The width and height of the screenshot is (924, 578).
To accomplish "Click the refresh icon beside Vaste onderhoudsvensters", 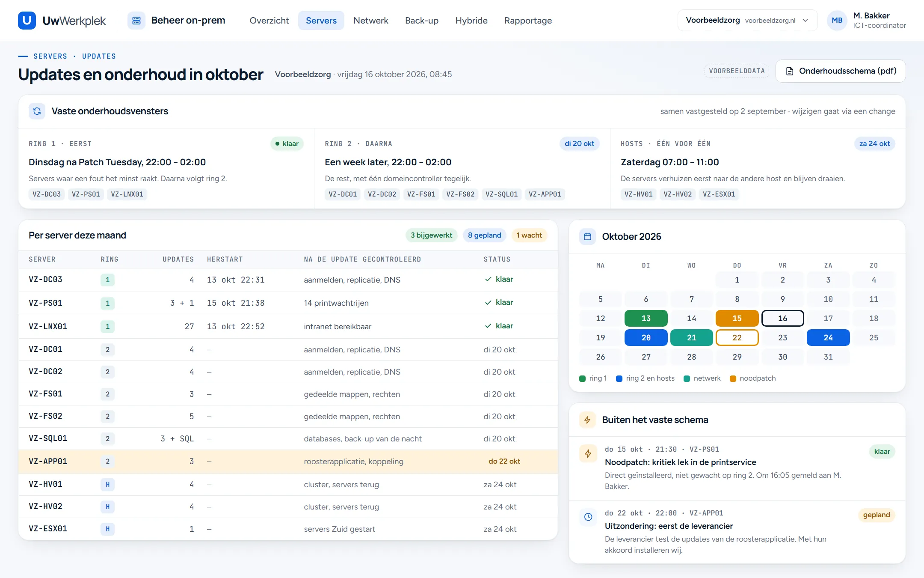I will pos(37,111).
